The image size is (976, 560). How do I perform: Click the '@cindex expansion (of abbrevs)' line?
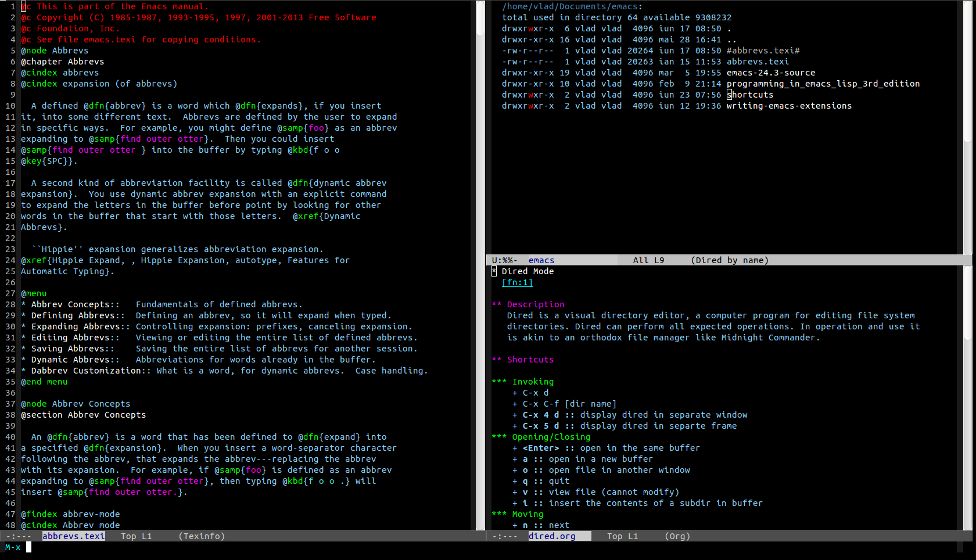(x=99, y=84)
